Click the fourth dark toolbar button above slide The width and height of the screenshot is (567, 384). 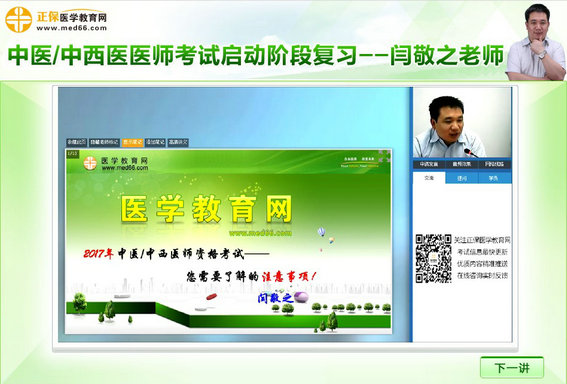click(x=155, y=142)
